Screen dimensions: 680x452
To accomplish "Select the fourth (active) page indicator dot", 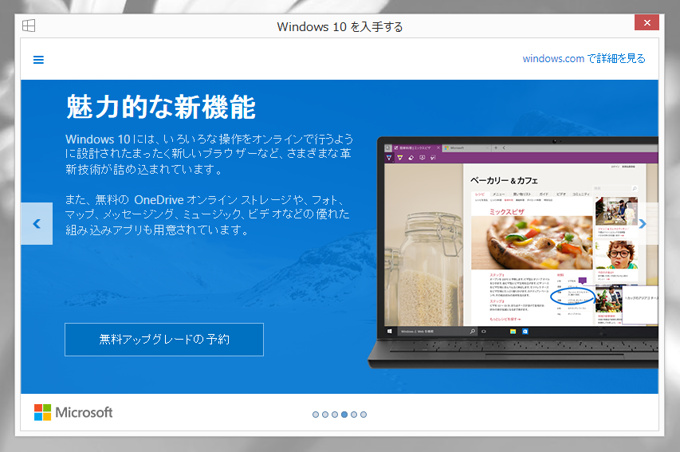I will click(x=344, y=415).
